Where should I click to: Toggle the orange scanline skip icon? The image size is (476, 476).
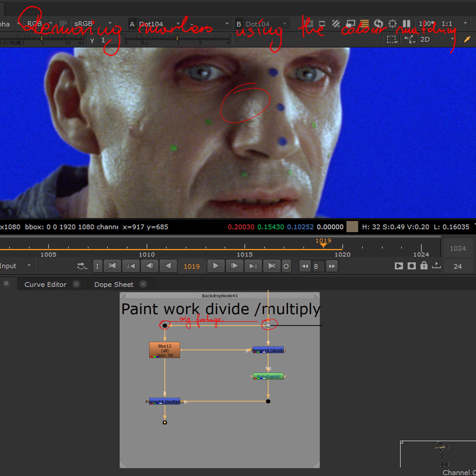pos(364,24)
